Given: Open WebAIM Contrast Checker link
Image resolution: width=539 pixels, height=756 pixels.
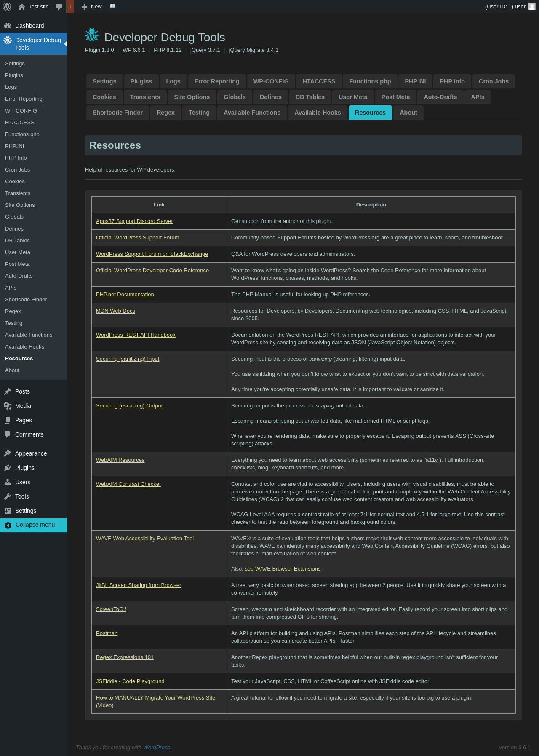Looking at the screenshot, I should (128, 484).
